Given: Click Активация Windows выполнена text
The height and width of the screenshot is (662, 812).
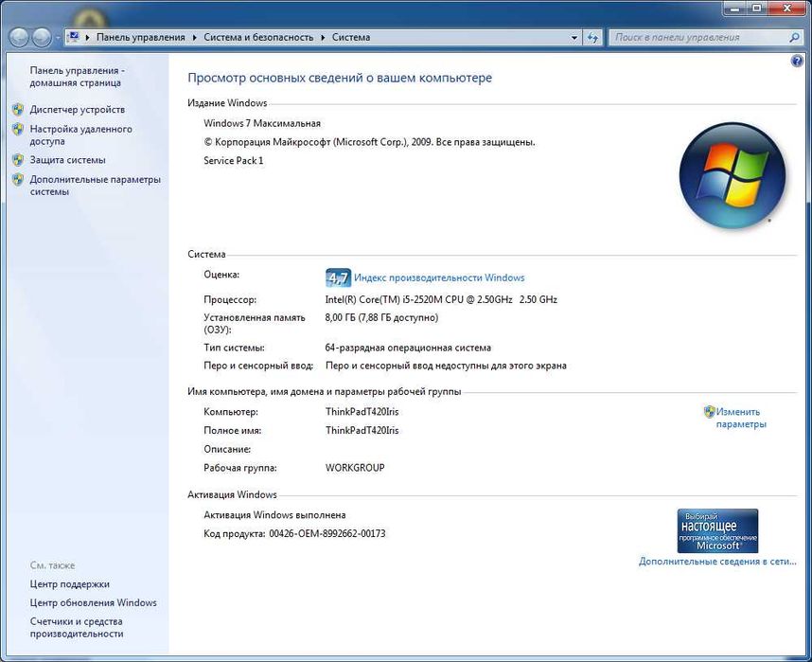Looking at the screenshot, I should tap(274, 515).
